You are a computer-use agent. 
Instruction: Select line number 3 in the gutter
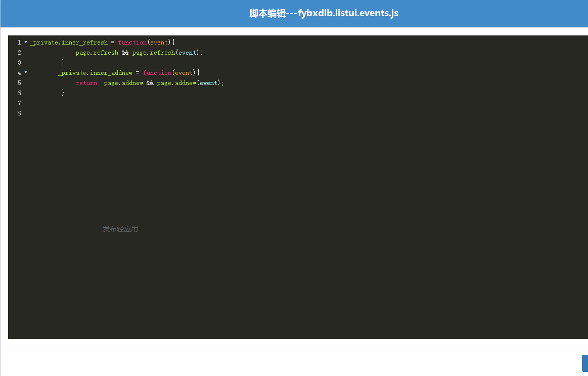(19, 63)
